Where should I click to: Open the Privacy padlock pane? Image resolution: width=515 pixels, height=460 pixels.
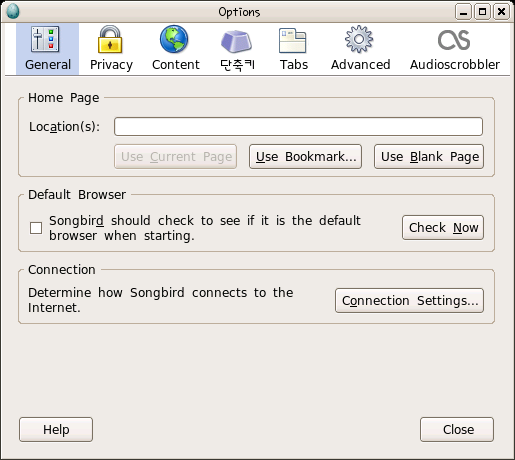coord(111,49)
